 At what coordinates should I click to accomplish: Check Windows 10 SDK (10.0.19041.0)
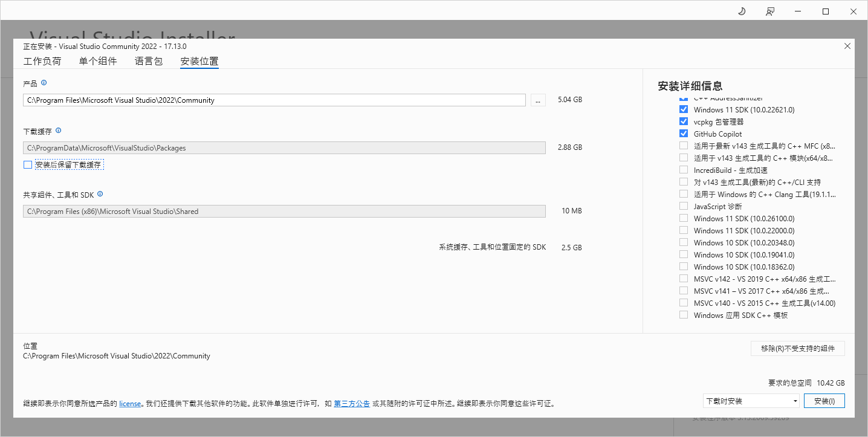(x=684, y=254)
